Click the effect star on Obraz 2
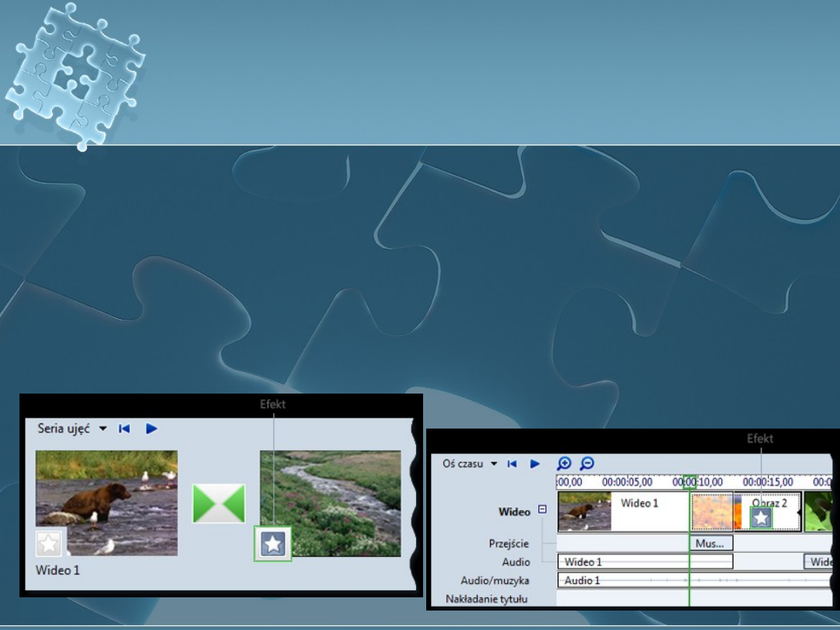 [761, 519]
